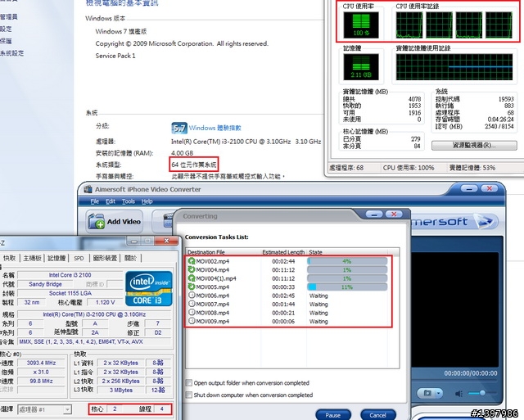
Task: Click the 5.7 Windows Experience score badge
Action: click(179, 128)
